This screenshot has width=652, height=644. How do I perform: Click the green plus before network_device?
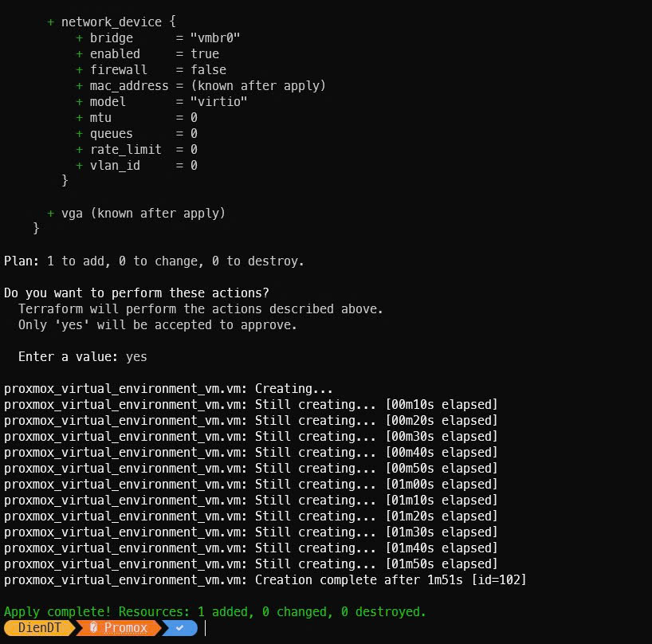tap(51, 22)
